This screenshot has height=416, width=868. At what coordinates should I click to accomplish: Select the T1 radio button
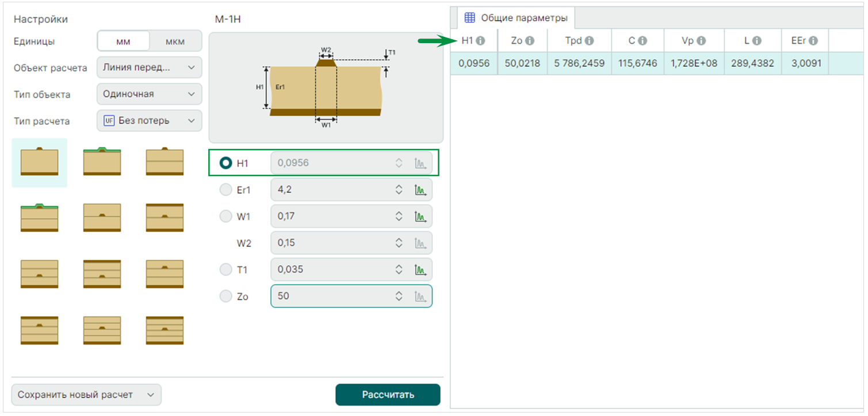point(225,269)
